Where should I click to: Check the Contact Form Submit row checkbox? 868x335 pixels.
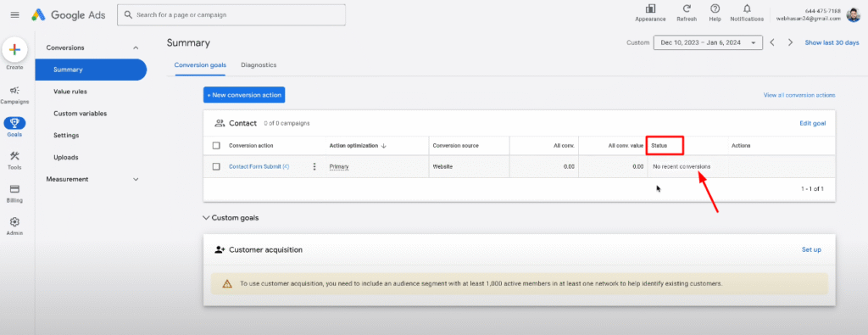coord(216,166)
